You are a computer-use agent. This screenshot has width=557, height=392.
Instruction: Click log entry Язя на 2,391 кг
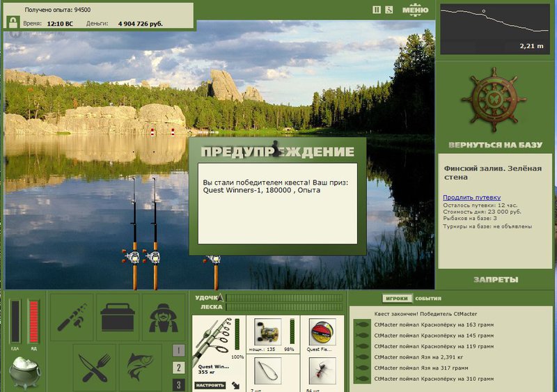[418, 357]
